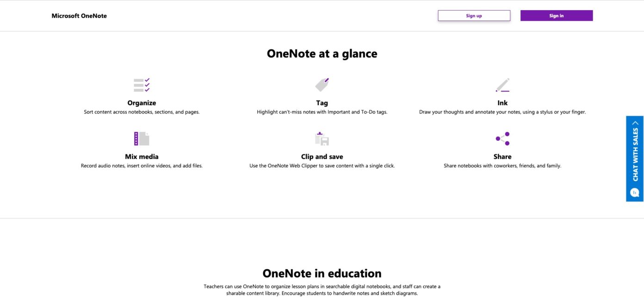Image resolution: width=644 pixels, height=298 pixels.
Task: Click the Share network icon
Action: (x=502, y=138)
